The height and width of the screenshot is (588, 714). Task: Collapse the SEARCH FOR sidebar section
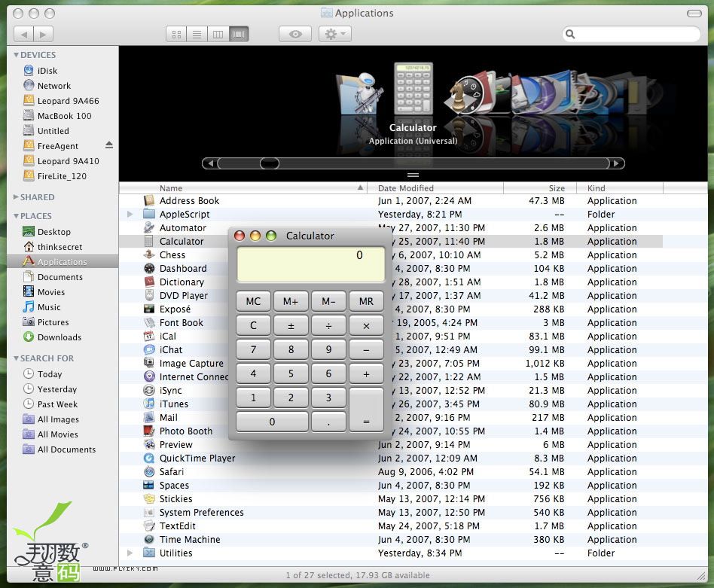(x=16, y=358)
